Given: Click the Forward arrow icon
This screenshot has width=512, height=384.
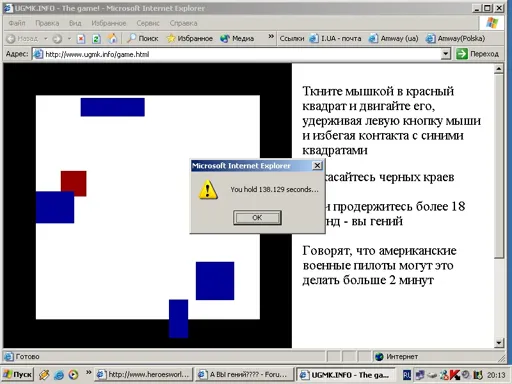Looking at the screenshot, I should tap(57, 39).
